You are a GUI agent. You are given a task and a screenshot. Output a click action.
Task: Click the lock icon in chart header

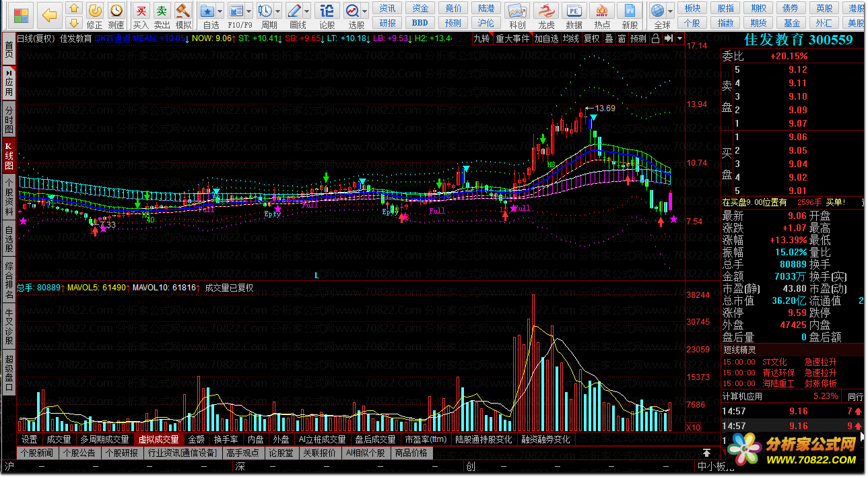tap(655, 38)
